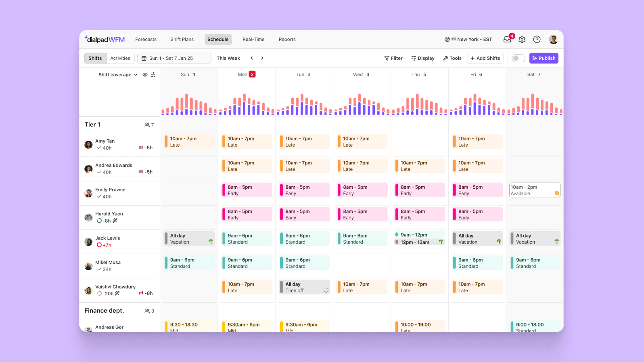Click the Publish button
The width and height of the screenshot is (644, 362).
pyautogui.click(x=544, y=58)
